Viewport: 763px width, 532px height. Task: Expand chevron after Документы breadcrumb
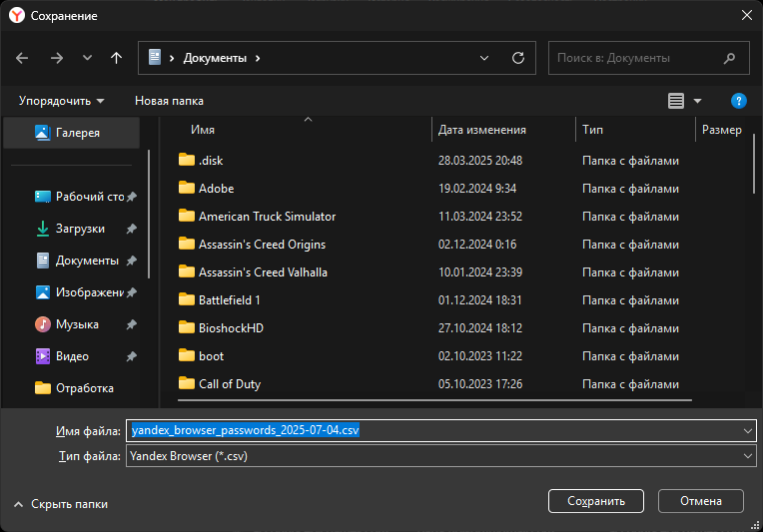(258, 58)
